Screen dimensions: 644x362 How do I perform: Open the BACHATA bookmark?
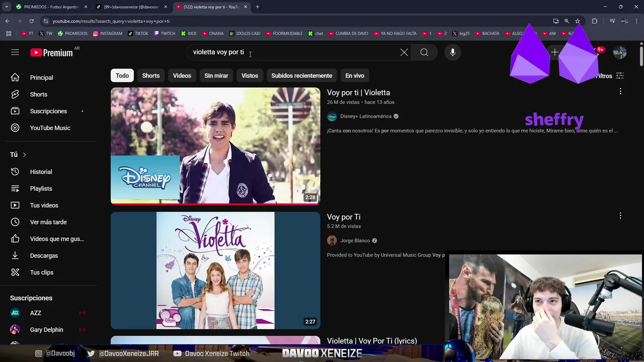487,33
